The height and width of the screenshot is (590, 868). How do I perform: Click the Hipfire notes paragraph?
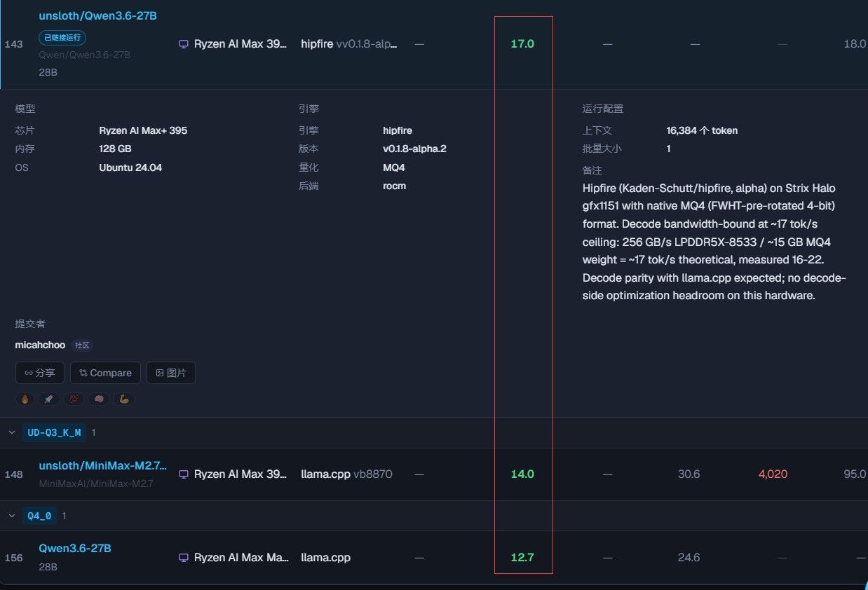pyautogui.click(x=714, y=242)
